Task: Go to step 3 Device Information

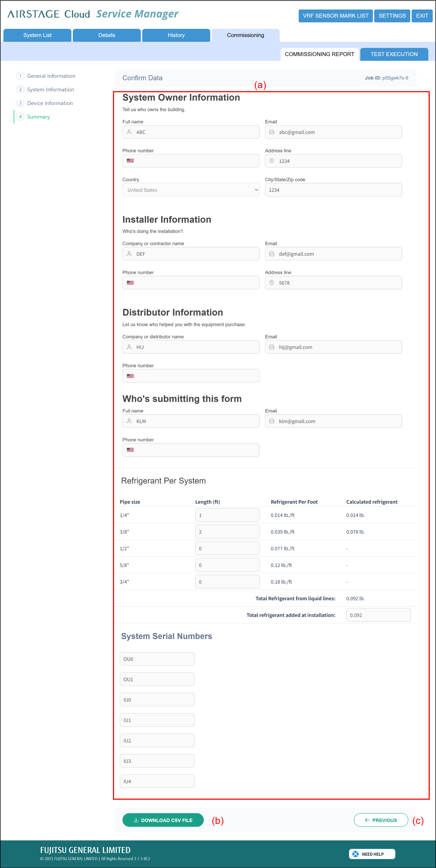Action: click(x=50, y=103)
